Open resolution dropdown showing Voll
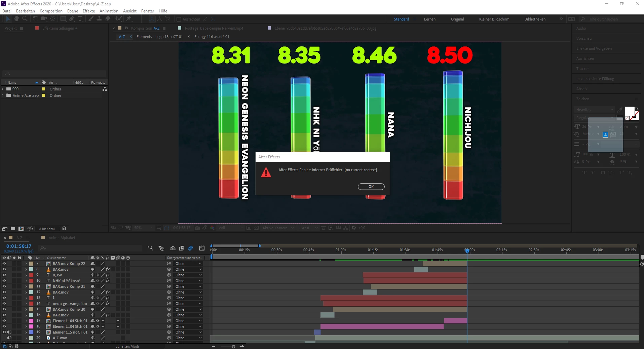 tap(231, 228)
